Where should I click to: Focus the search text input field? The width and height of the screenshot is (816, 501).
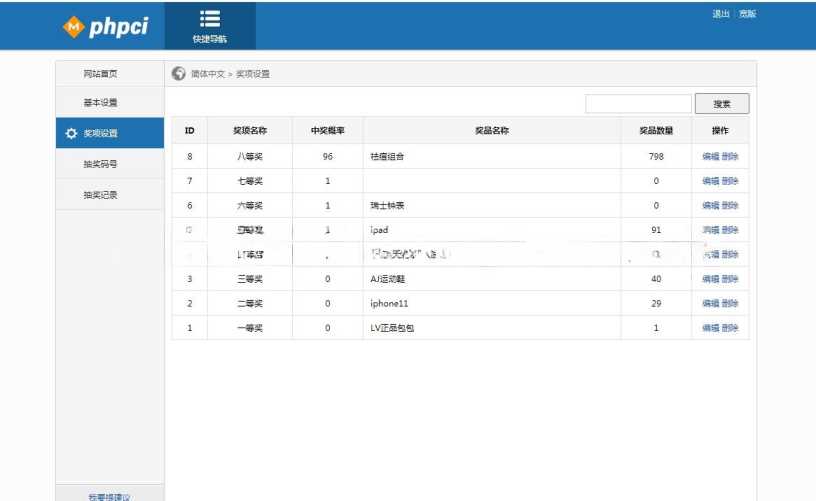click(x=637, y=104)
